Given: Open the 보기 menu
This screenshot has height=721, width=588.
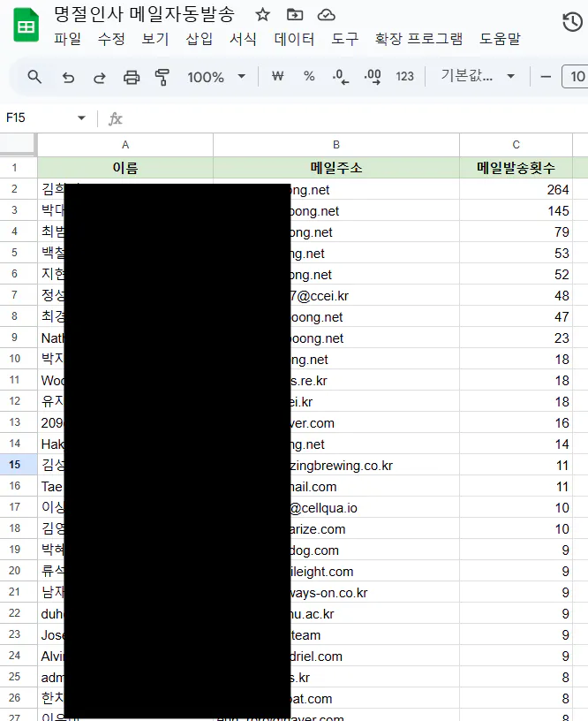Looking at the screenshot, I should click(x=155, y=39).
